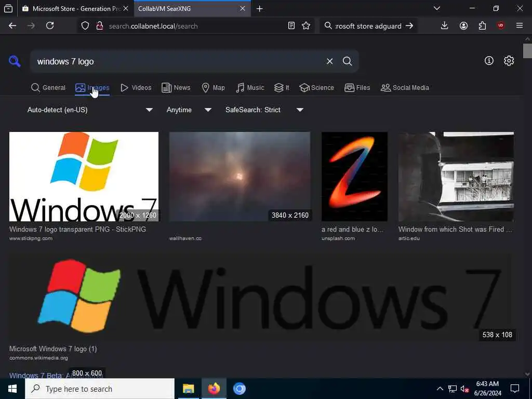Switch to the Microsoft Store tab
The width and height of the screenshot is (532, 399).
(x=76, y=9)
